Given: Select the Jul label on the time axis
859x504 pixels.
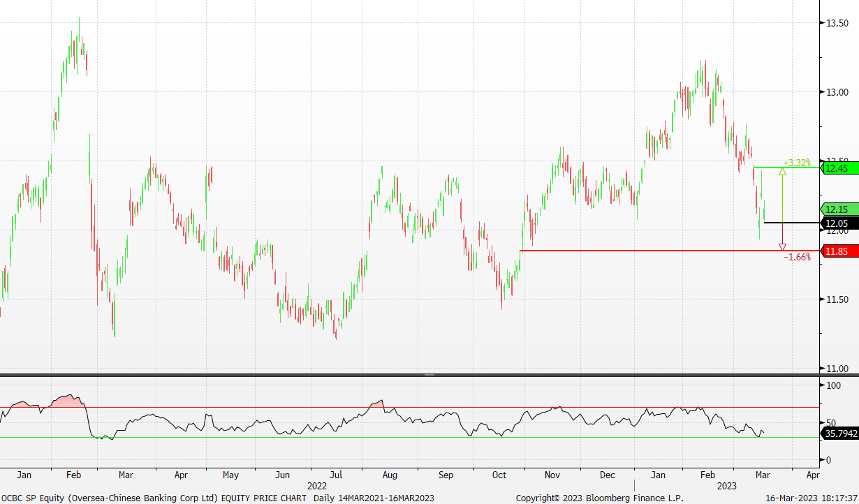Looking at the screenshot, I should point(336,475).
